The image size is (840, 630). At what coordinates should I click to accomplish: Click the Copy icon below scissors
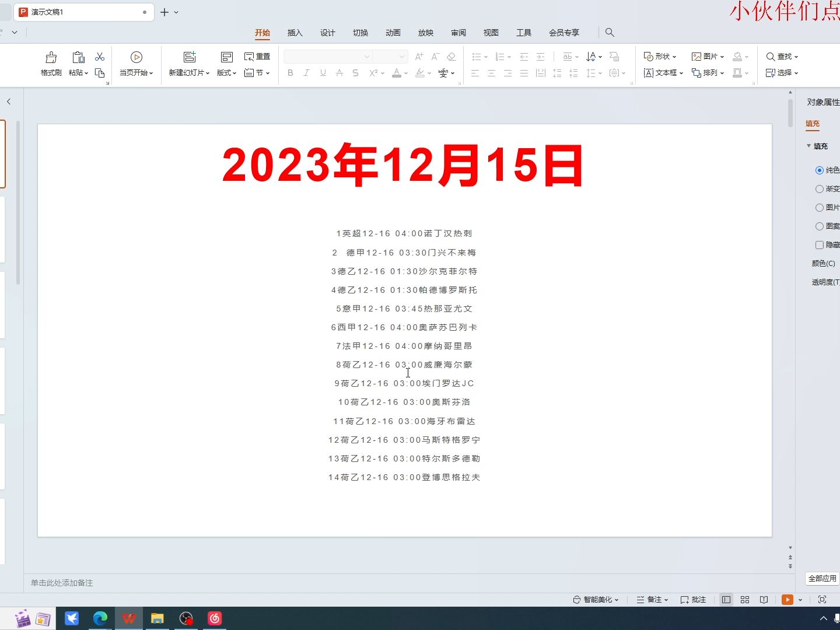100,73
